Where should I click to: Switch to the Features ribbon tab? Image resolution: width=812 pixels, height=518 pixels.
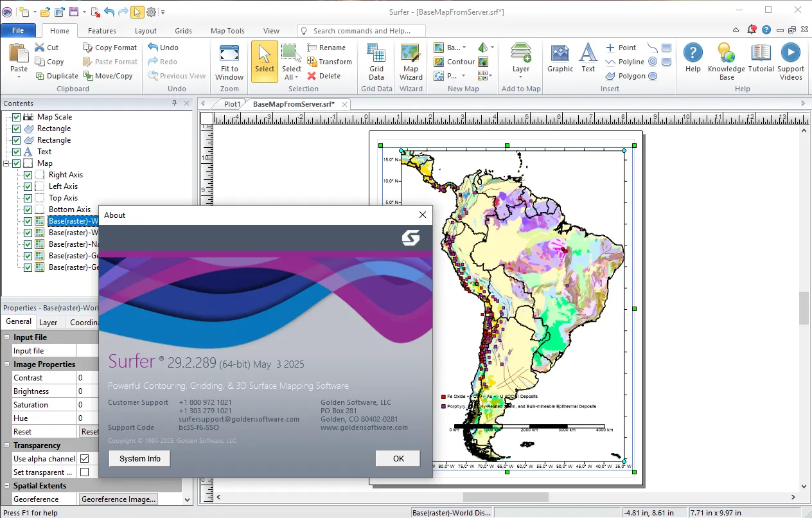[102, 31]
